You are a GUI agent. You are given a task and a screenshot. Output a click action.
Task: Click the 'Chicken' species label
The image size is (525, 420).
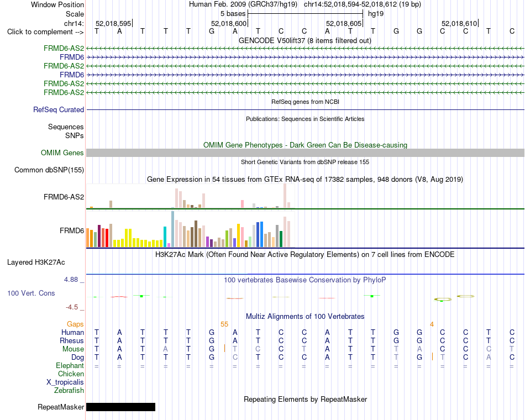click(x=71, y=374)
